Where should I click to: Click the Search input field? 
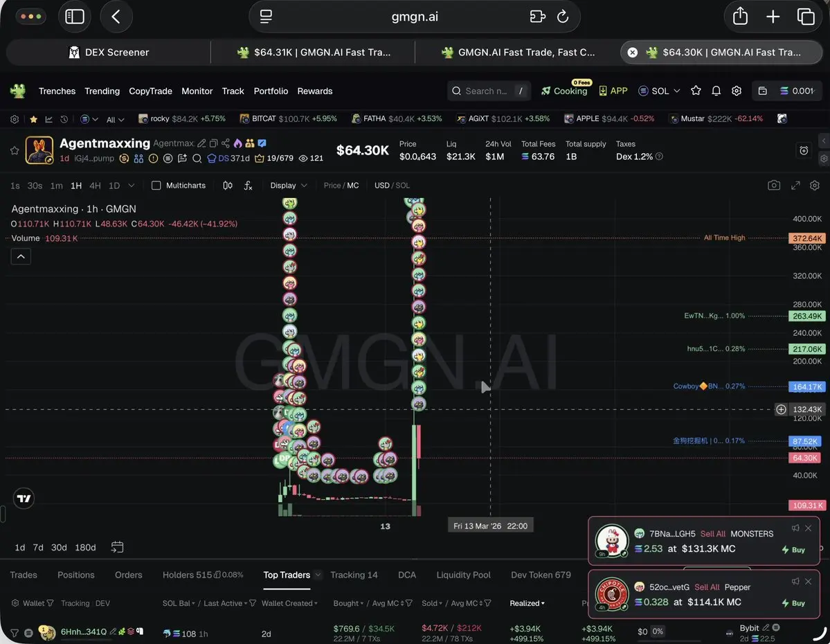(489, 91)
